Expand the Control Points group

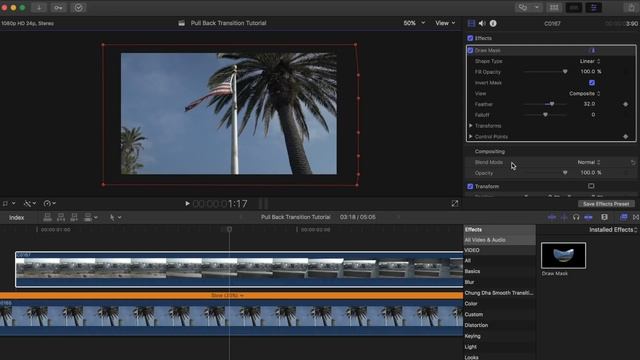point(471,136)
